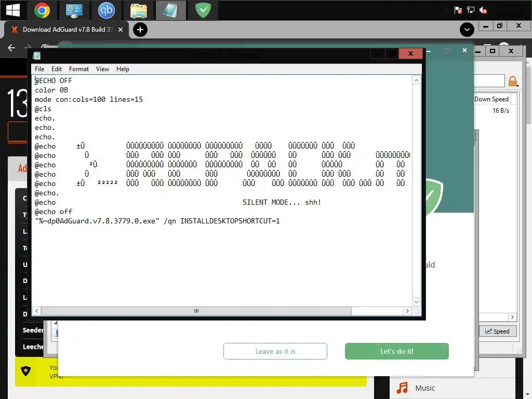Click the muted volume tray icon
Viewport: 532px width, 399px height.
coord(483,10)
